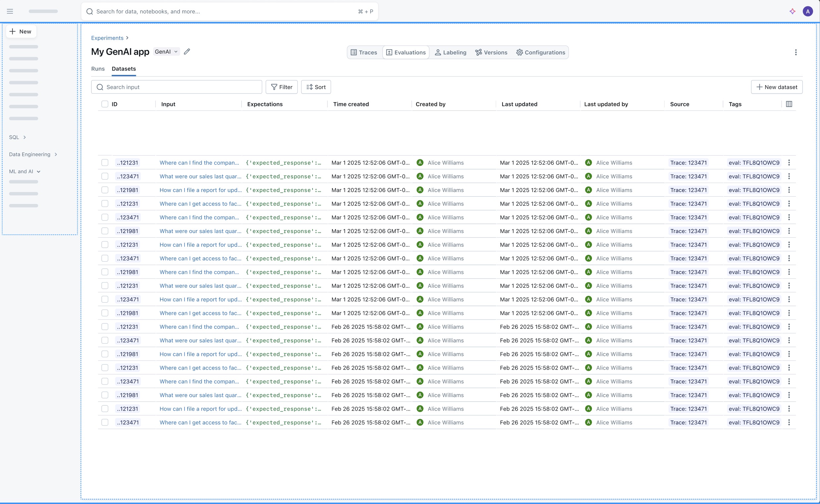This screenshot has height=504, width=820.
Task: Open input link in Feb 26 row ..121981 'What were our sales'
Action: click(x=200, y=395)
